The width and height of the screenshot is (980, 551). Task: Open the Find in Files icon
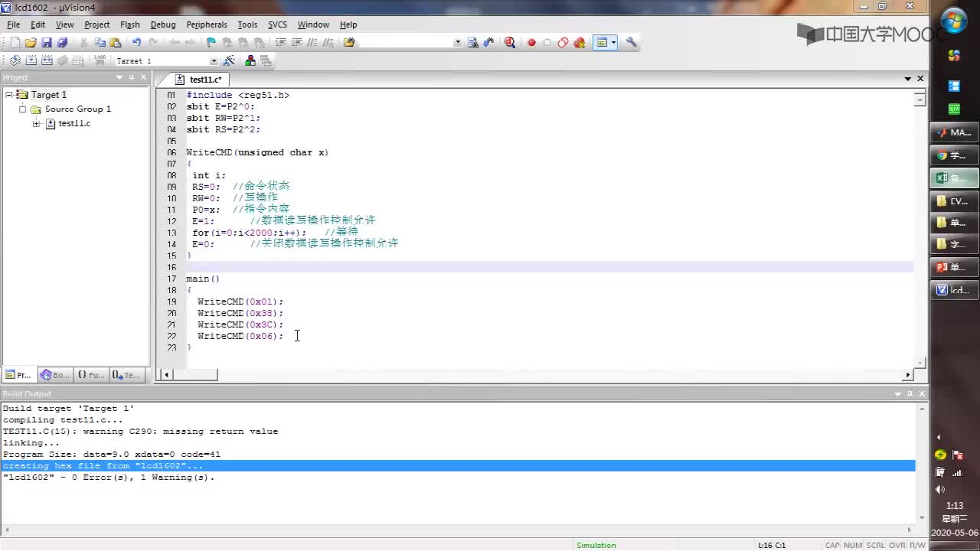tap(349, 43)
